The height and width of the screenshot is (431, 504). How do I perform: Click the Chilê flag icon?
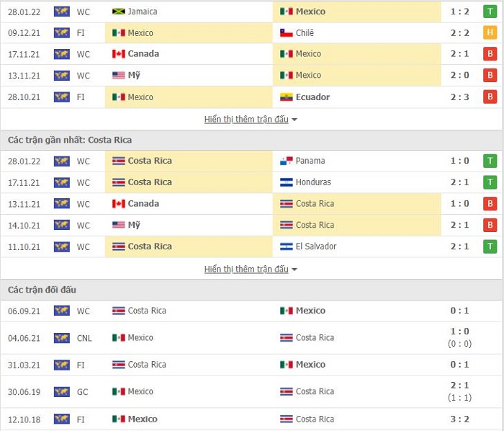coord(286,33)
